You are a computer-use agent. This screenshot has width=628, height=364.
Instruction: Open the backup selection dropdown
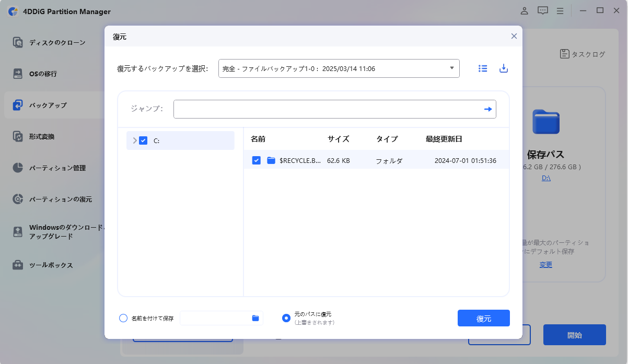pyautogui.click(x=339, y=68)
